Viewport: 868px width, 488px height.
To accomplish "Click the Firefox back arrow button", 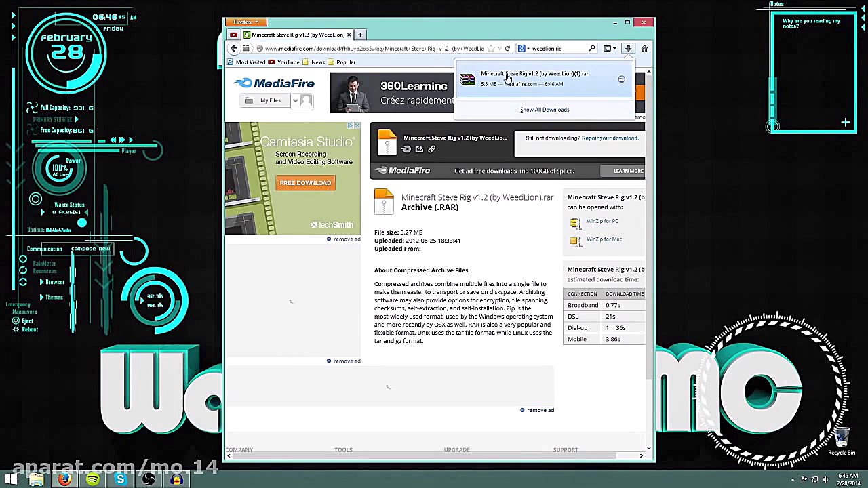I will (234, 49).
